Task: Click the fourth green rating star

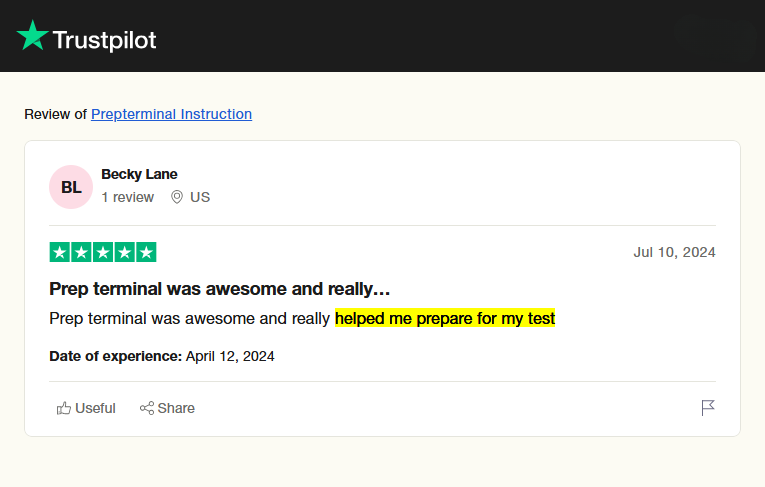Action: (124, 252)
